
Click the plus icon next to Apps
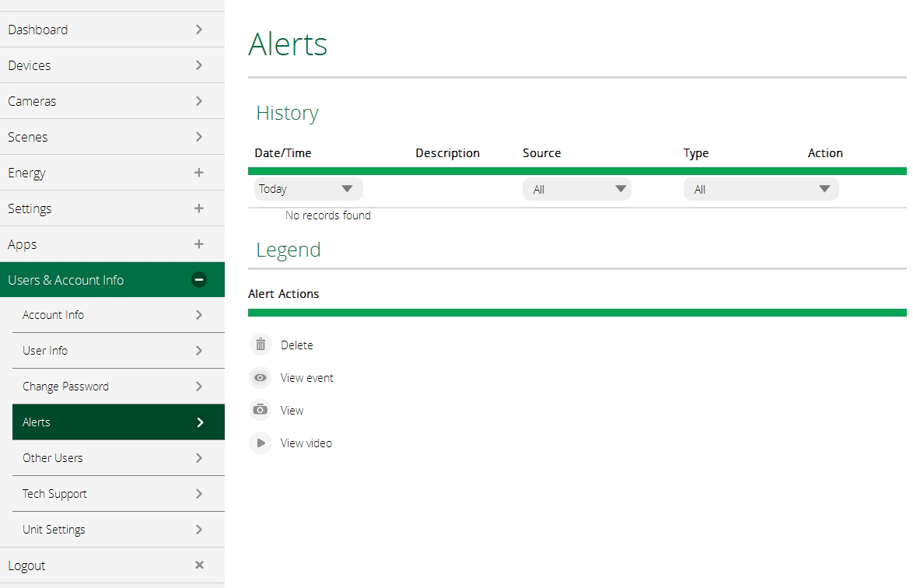199,244
